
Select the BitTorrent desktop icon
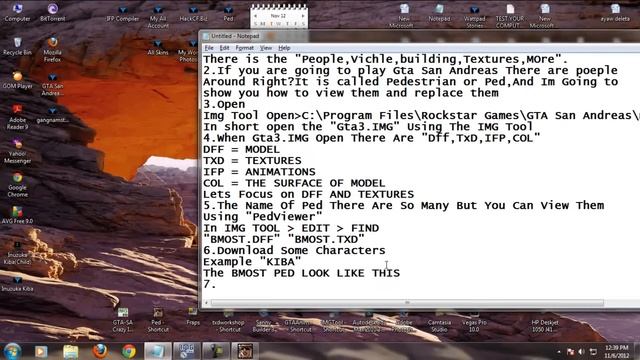point(53,12)
